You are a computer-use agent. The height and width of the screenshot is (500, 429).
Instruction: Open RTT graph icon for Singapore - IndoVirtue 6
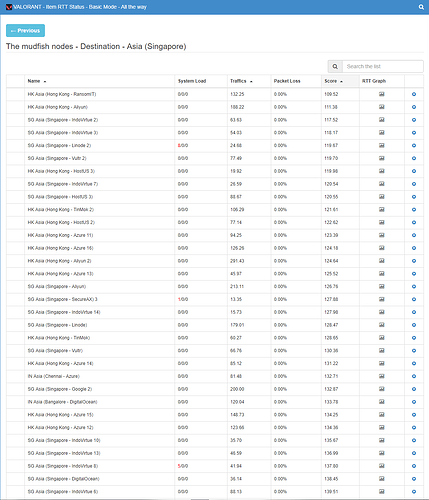pyautogui.click(x=382, y=492)
